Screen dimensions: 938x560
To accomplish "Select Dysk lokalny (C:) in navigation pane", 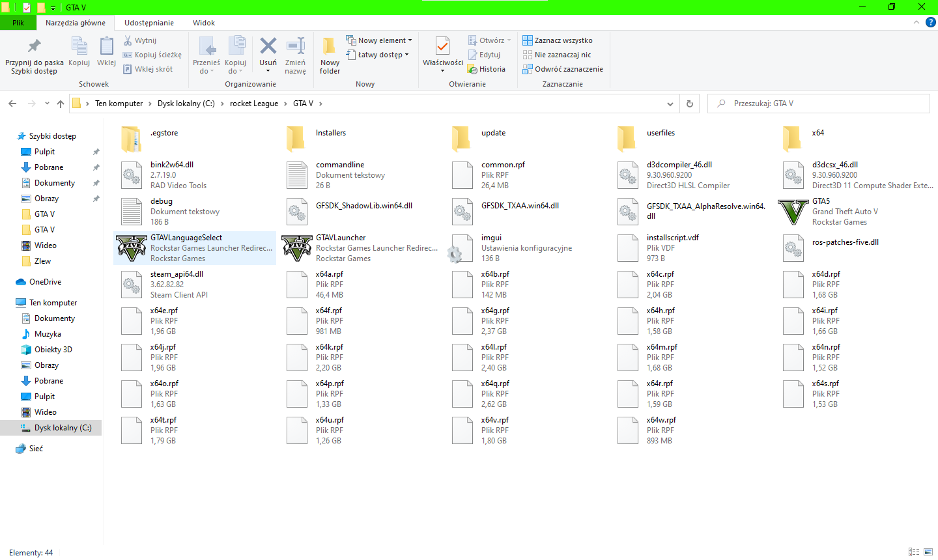I will click(51, 428).
